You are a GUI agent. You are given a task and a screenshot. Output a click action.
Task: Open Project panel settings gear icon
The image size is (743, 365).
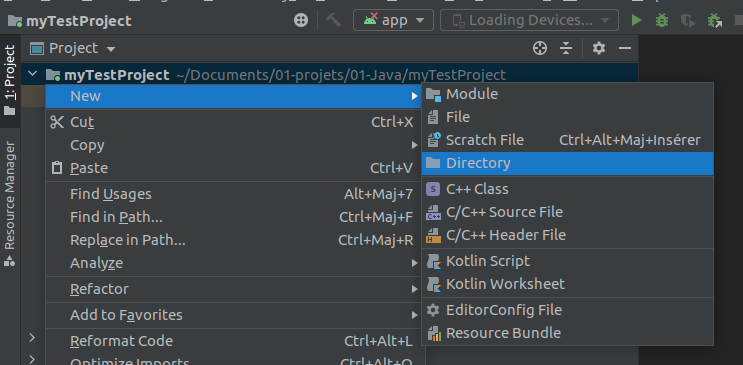pyautogui.click(x=599, y=48)
